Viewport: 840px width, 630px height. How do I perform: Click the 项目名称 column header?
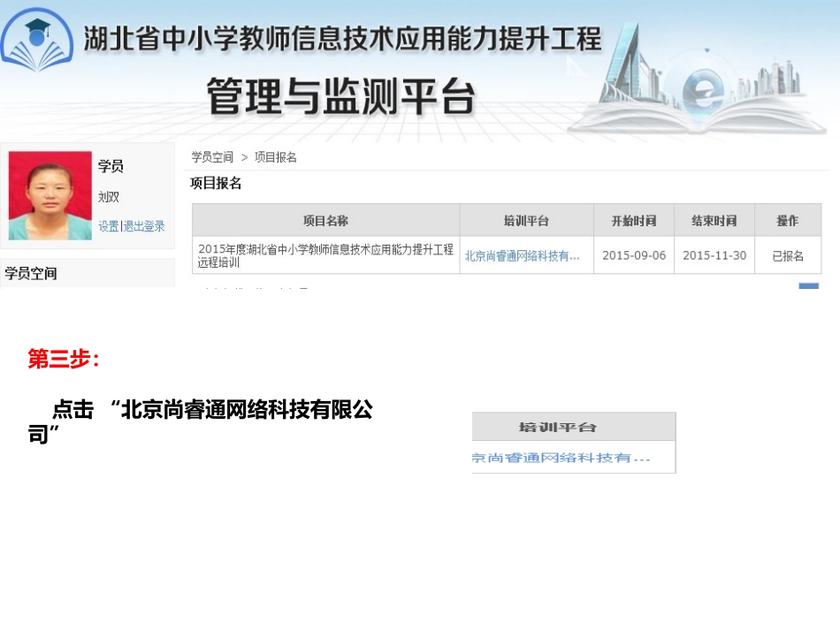pos(325,220)
